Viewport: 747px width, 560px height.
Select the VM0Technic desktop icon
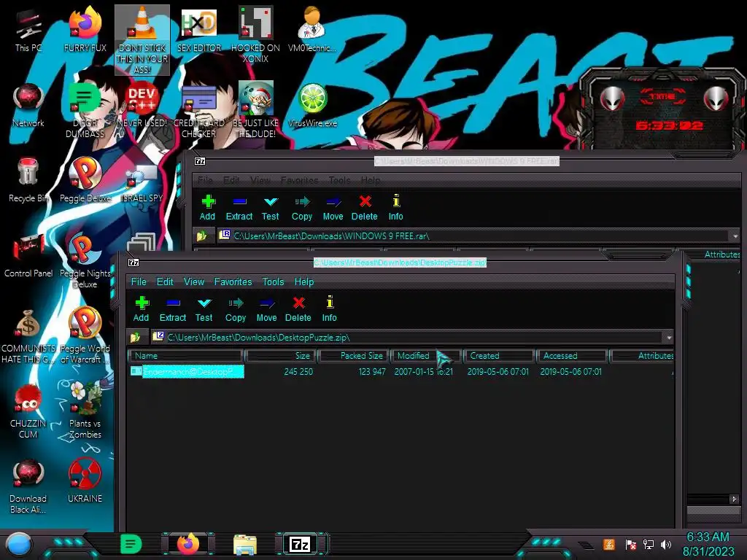[x=312, y=31]
